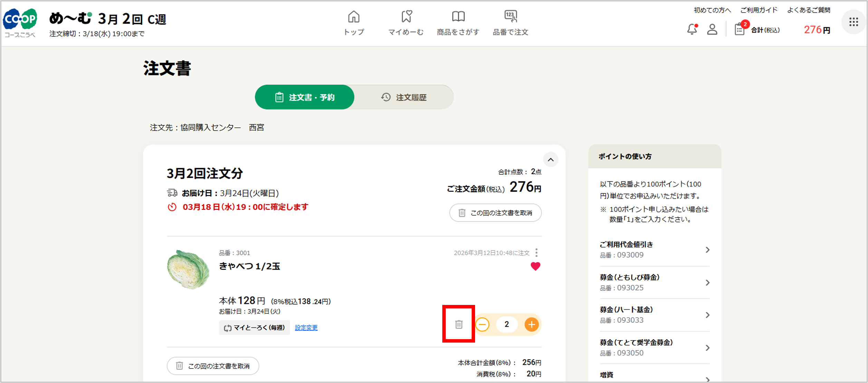Open the notification bell
The width and height of the screenshot is (868, 383).
tap(692, 29)
